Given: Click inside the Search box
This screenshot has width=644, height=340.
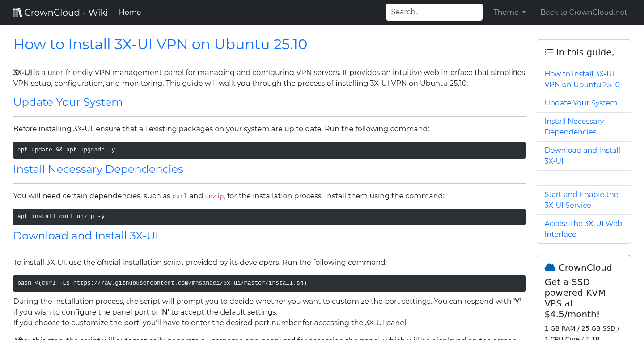Looking at the screenshot, I should coord(434,12).
